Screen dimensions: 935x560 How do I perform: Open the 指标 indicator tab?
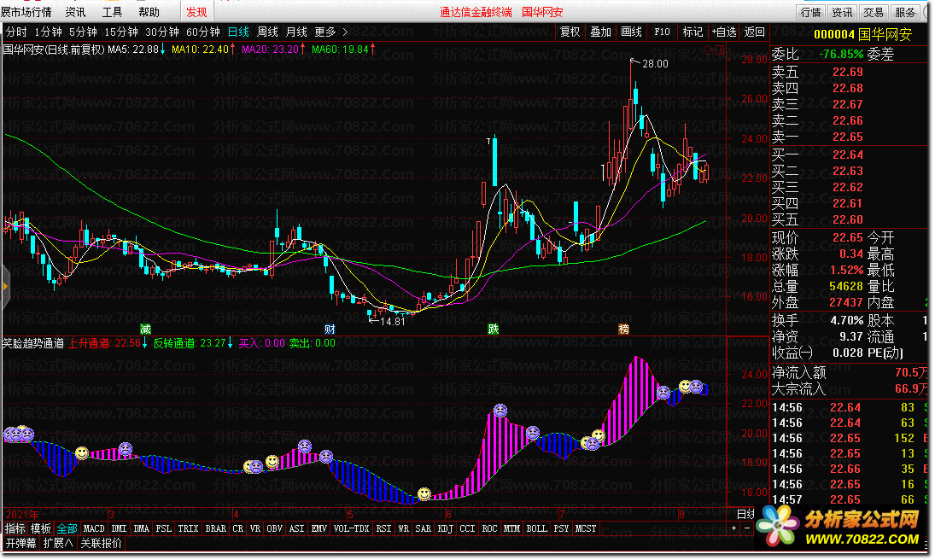15,528
